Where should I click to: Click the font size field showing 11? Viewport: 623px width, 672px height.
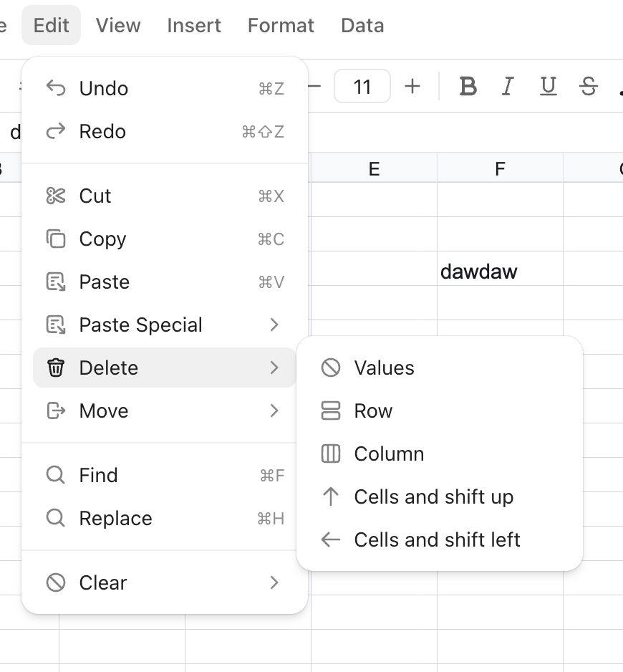362,86
